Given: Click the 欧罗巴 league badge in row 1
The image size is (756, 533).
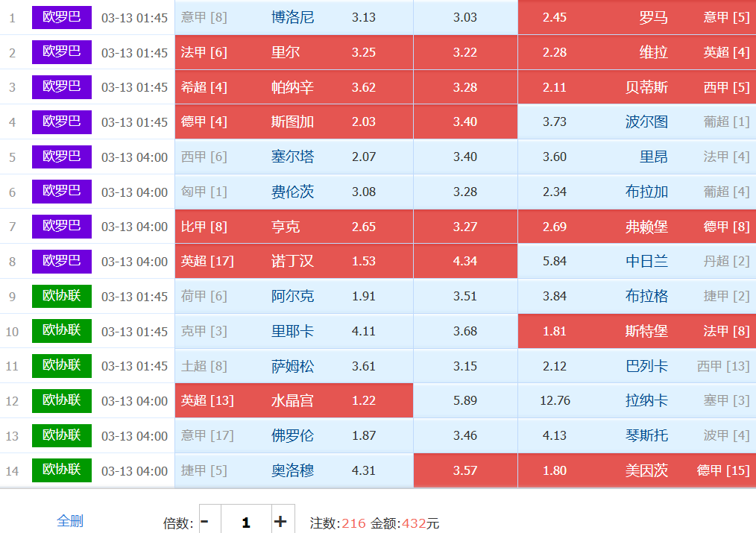Looking at the screenshot, I should 61,17.
